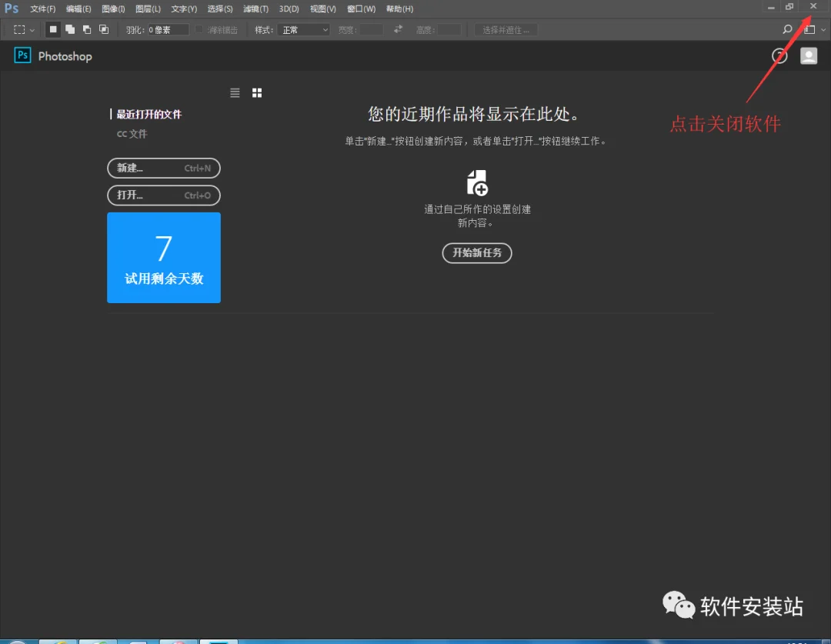Viewport: 831px width, 644px height.
Task: Open the 样式 style dropdown showing 正常
Action: tap(304, 30)
